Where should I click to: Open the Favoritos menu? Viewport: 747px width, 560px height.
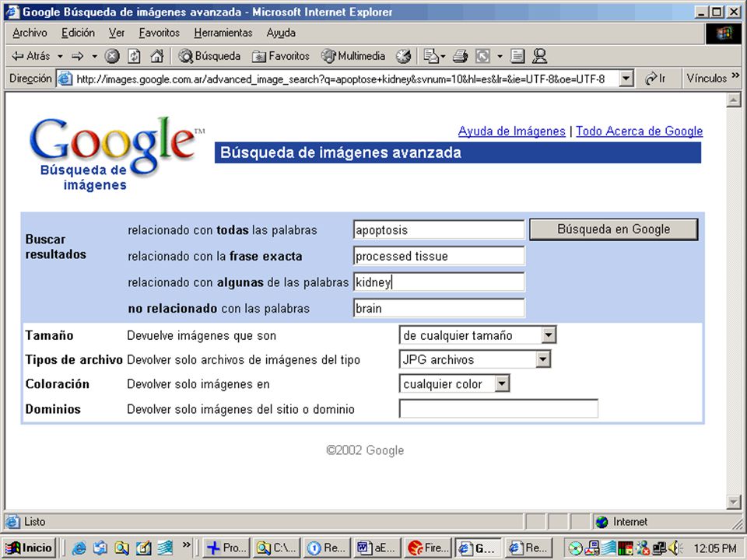[x=159, y=33]
